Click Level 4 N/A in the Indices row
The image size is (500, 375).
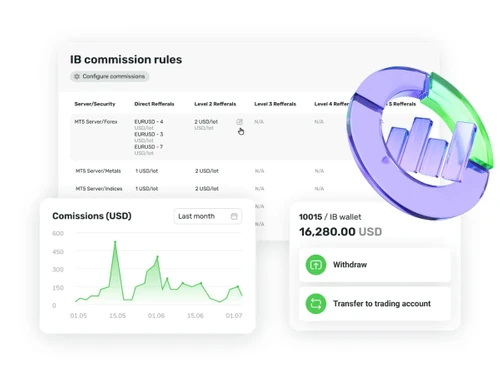[319, 189]
